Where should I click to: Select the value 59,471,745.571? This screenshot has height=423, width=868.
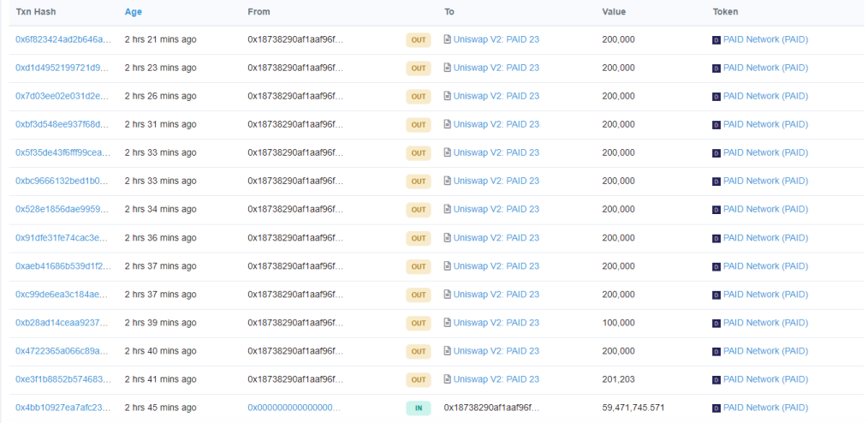pyautogui.click(x=633, y=408)
